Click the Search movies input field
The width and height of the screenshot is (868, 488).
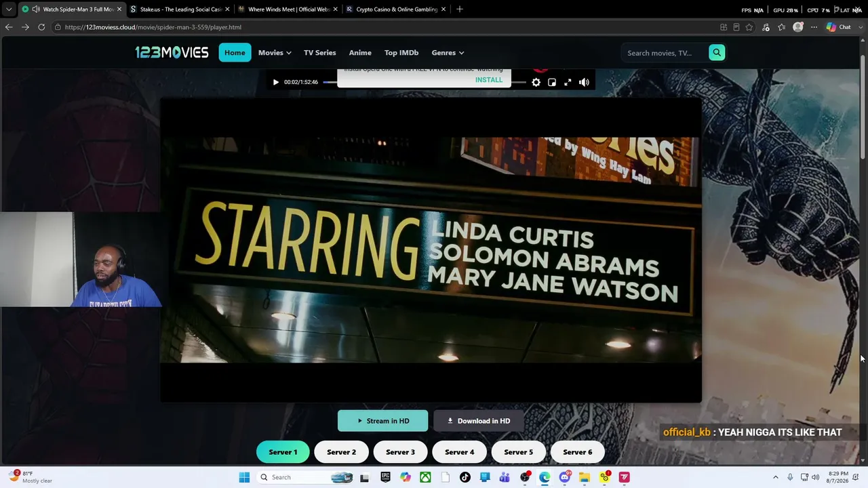665,53
